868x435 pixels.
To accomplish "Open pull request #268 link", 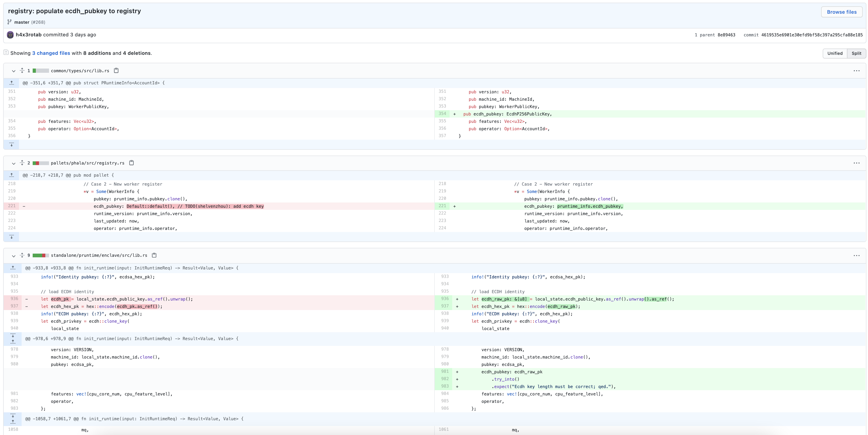I will pos(38,22).
